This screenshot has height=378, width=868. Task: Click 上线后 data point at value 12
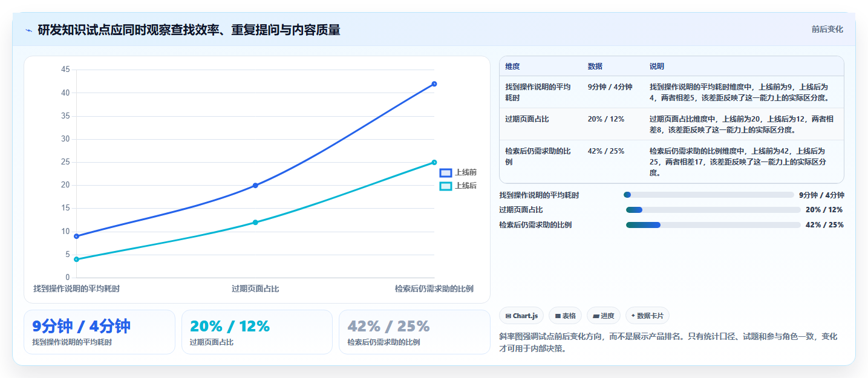click(255, 223)
